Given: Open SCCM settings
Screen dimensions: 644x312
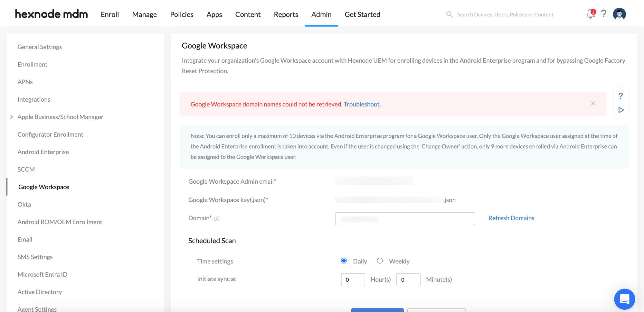Looking at the screenshot, I should pyautogui.click(x=26, y=170).
